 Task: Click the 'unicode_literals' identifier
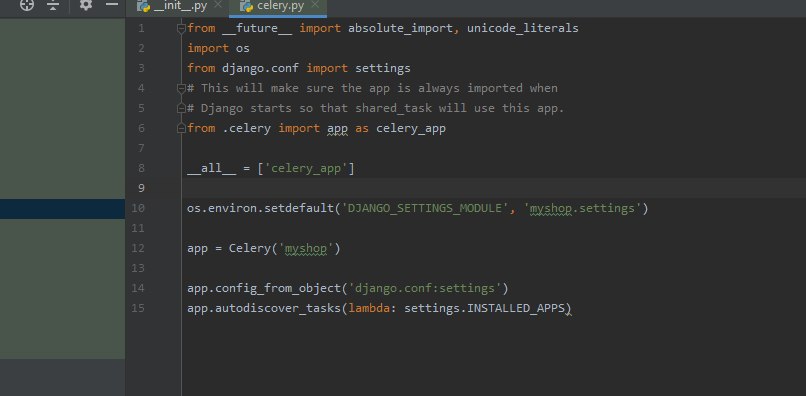(523, 28)
